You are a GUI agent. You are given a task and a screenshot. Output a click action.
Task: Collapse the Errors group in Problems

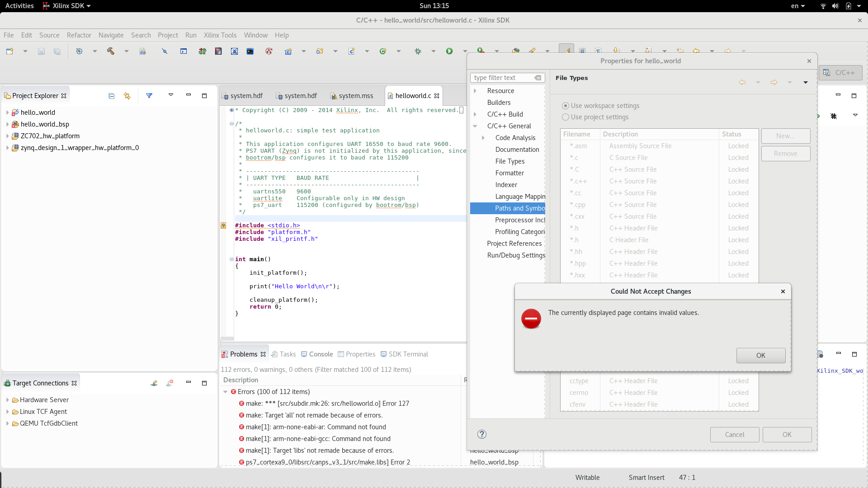(225, 392)
